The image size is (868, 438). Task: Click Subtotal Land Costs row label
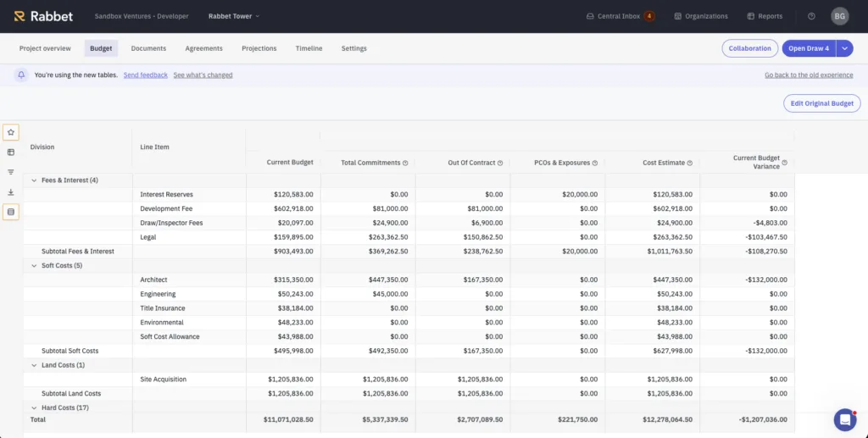point(71,393)
